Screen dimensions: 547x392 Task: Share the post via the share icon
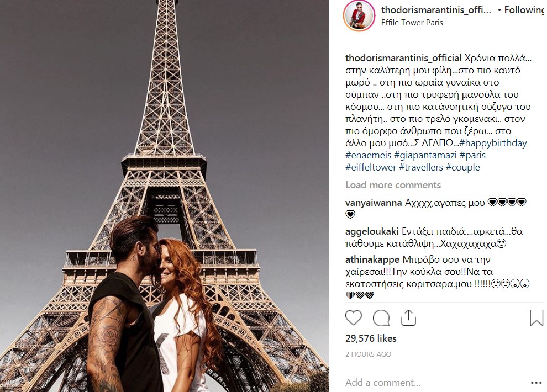tap(408, 317)
